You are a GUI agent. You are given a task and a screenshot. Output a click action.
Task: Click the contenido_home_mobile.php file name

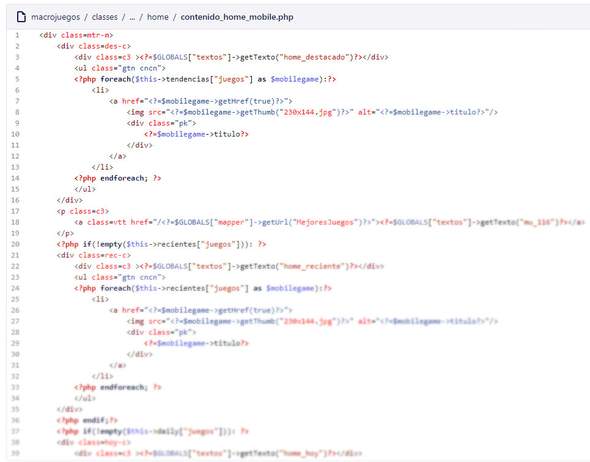[237, 17]
